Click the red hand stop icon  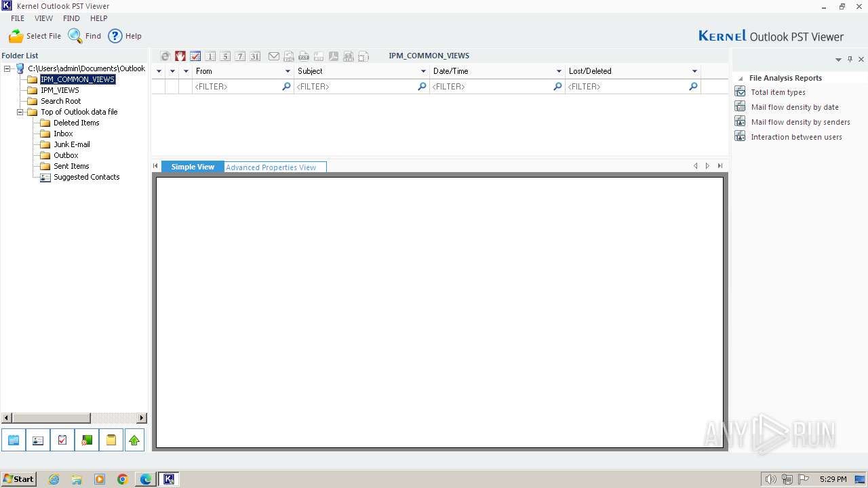(x=180, y=56)
